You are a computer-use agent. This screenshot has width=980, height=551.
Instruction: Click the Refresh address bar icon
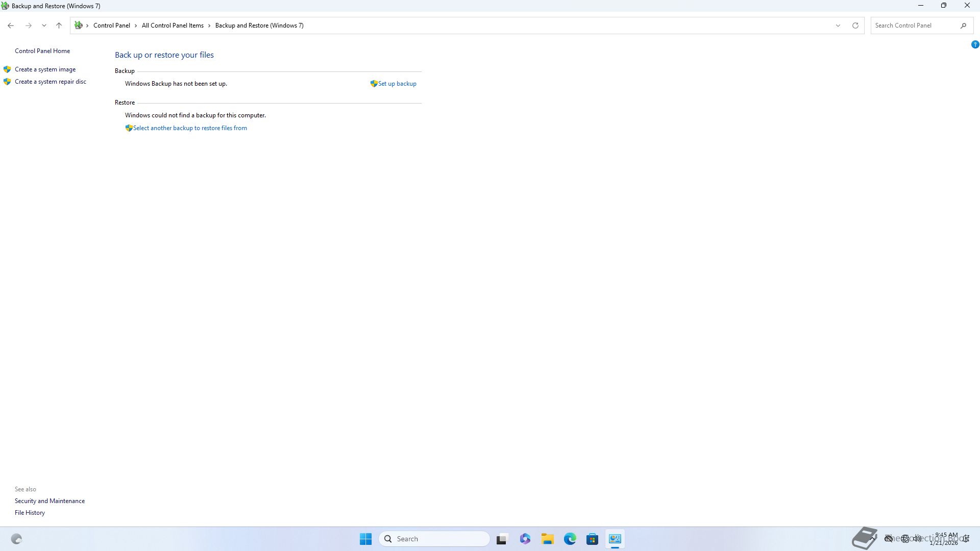[x=855, y=26]
